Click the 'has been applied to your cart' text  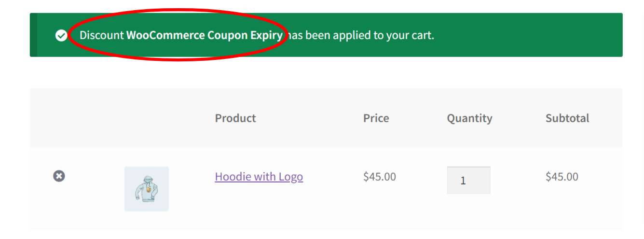click(362, 35)
